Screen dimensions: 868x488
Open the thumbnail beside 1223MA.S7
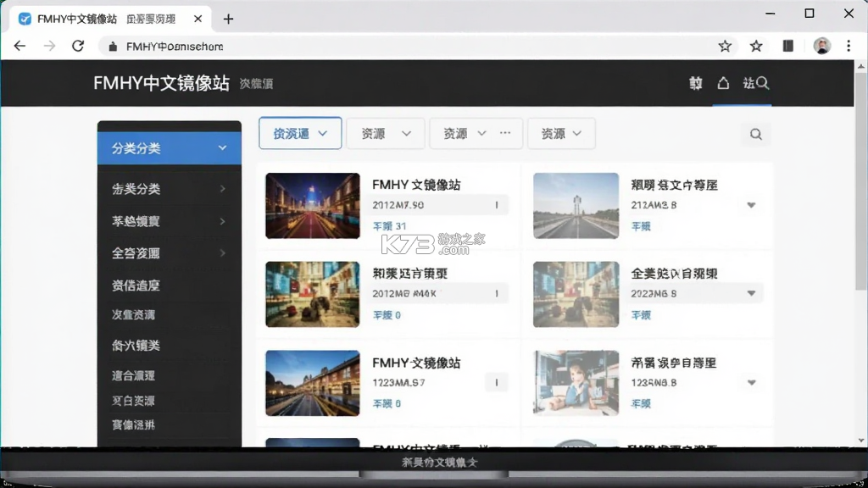313,383
